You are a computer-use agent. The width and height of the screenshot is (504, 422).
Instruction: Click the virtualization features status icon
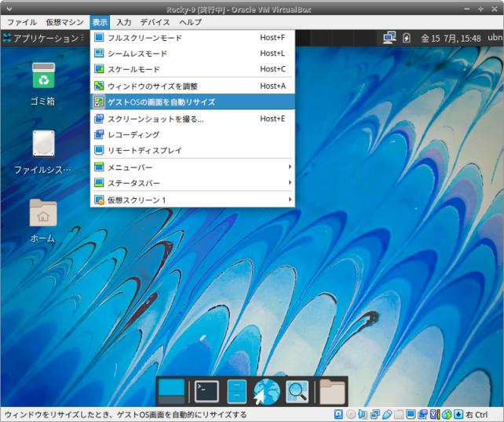click(435, 414)
